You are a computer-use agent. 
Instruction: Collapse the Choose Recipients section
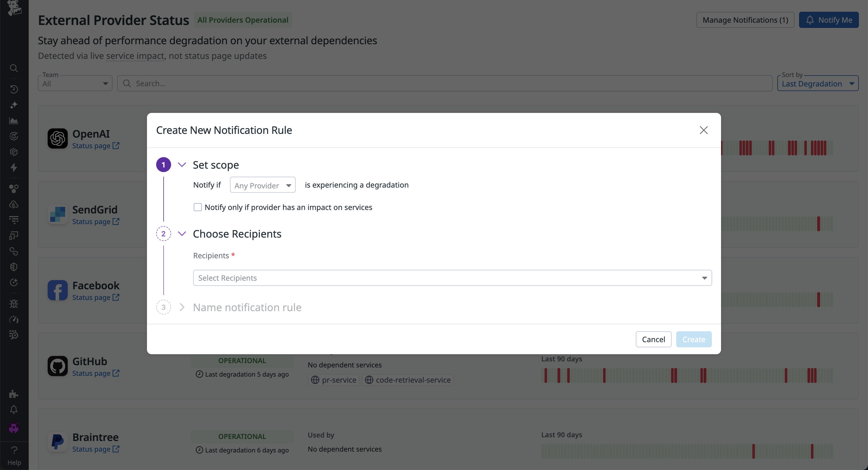[182, 234]
